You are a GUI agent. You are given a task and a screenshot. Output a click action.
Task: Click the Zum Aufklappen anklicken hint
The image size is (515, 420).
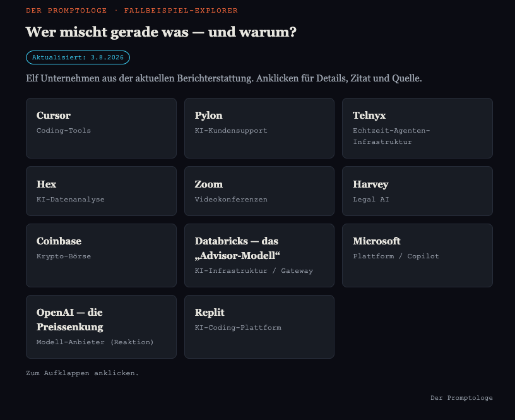click(83, 373)
